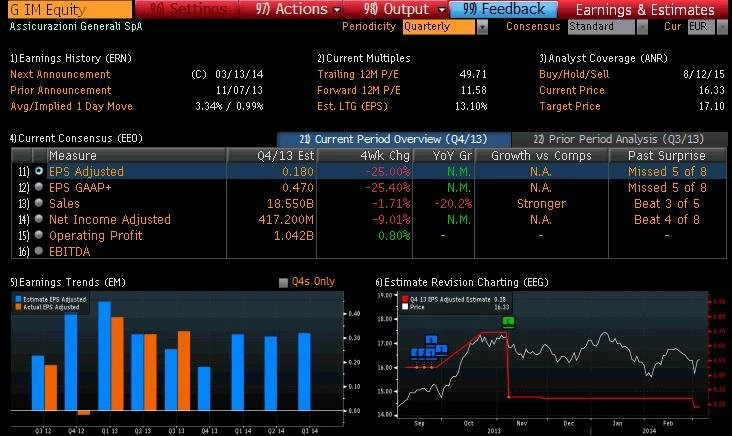Switch to Prior Period Analysis (Q3/13) tab
732x436 pixels.
pos(619,139)
